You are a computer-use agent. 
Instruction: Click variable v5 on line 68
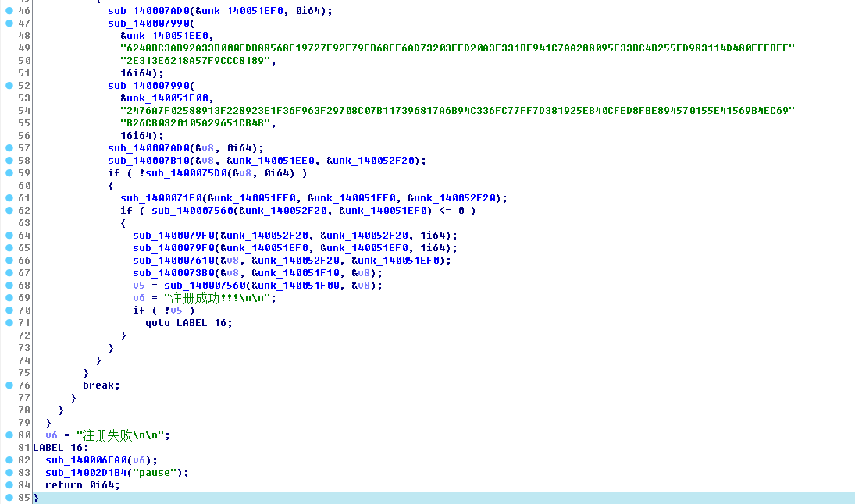(x=139, y=285)
